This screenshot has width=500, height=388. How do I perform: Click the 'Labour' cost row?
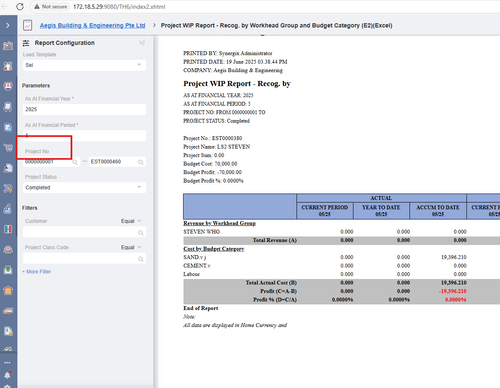tap(192, 274)
